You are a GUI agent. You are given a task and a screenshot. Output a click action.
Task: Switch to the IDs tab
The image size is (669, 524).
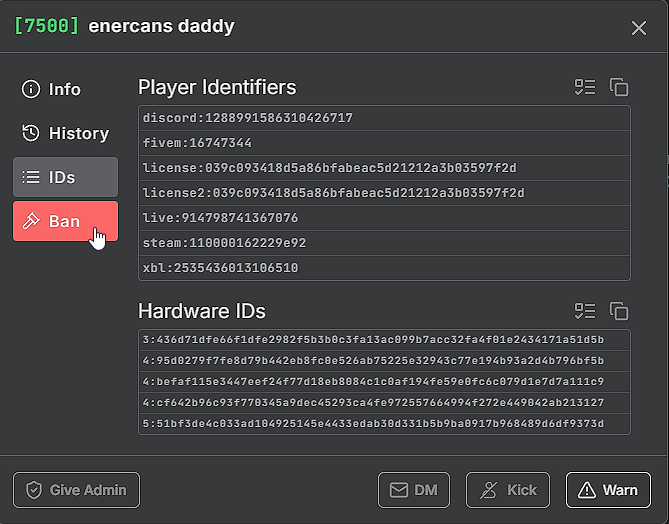point(65,177)
